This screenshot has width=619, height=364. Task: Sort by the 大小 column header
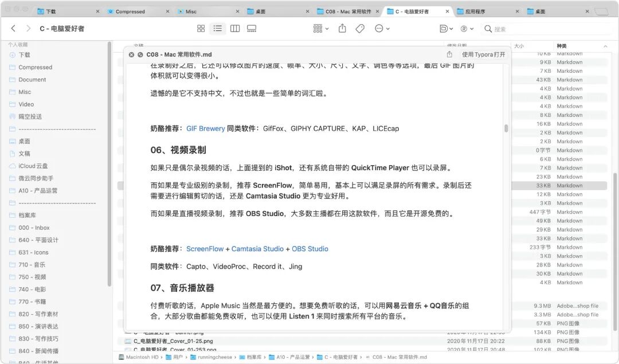coord(532,46)
